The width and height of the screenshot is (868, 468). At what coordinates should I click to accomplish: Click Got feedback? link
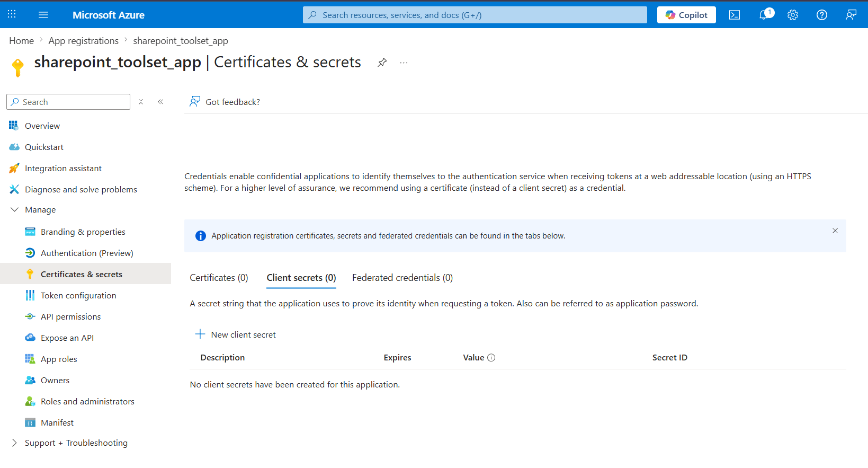pos(225,102)
